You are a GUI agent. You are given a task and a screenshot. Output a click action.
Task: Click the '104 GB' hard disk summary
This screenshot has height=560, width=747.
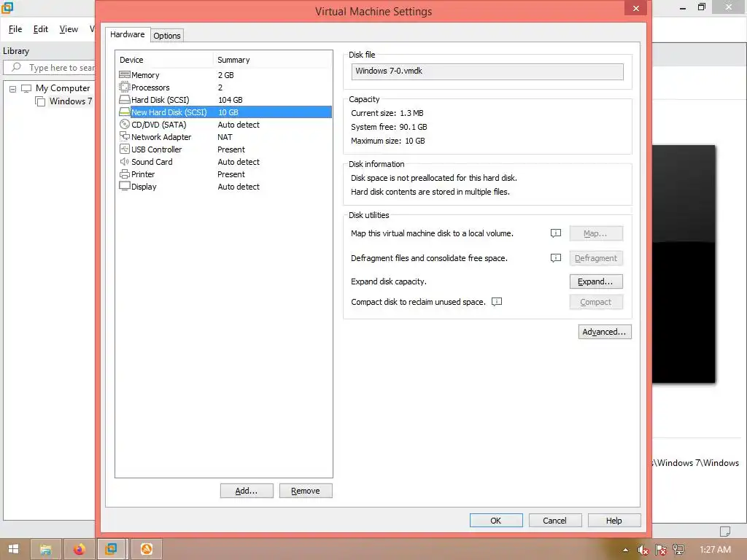pos(230,100)
